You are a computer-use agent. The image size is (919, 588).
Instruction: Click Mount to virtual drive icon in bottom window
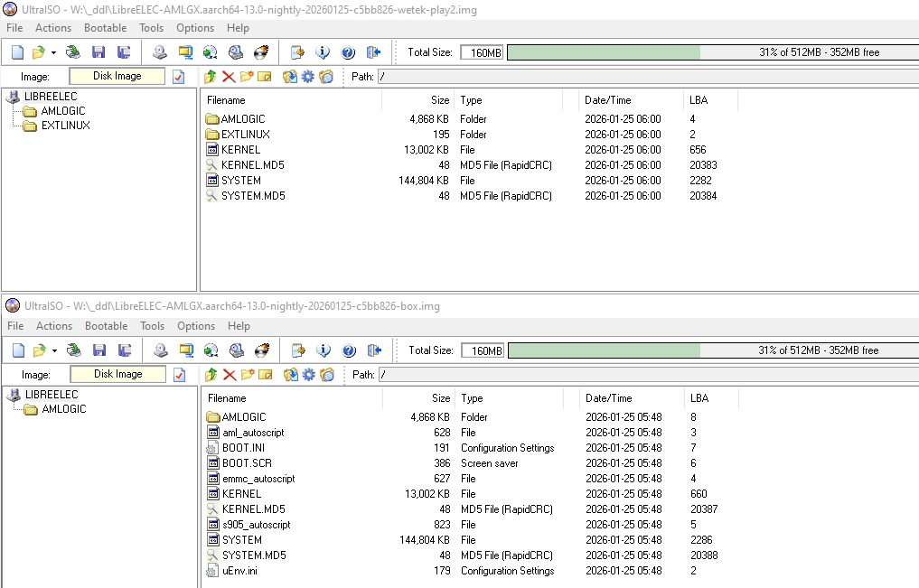coord(236,350)
